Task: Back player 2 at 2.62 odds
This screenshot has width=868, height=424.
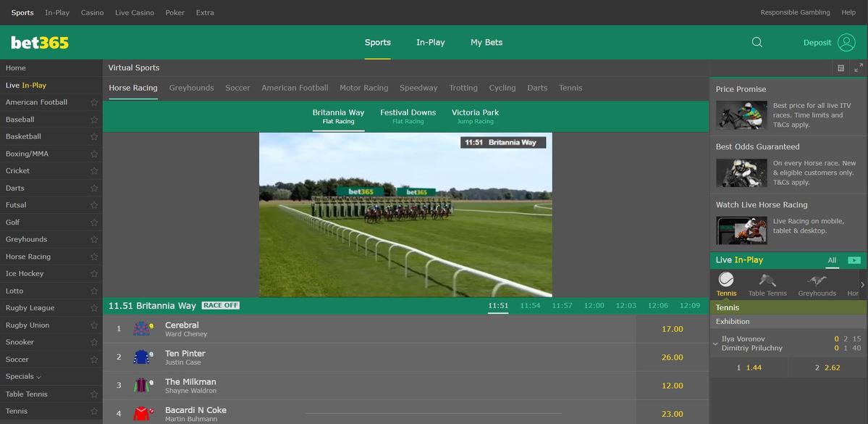Action: (827, 367)
